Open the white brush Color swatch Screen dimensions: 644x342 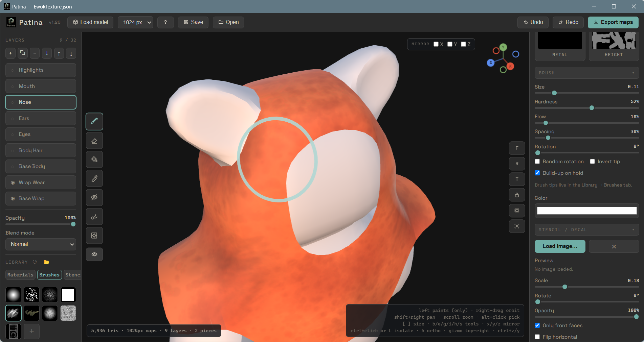pyautogui.click(x=587, y=211)
